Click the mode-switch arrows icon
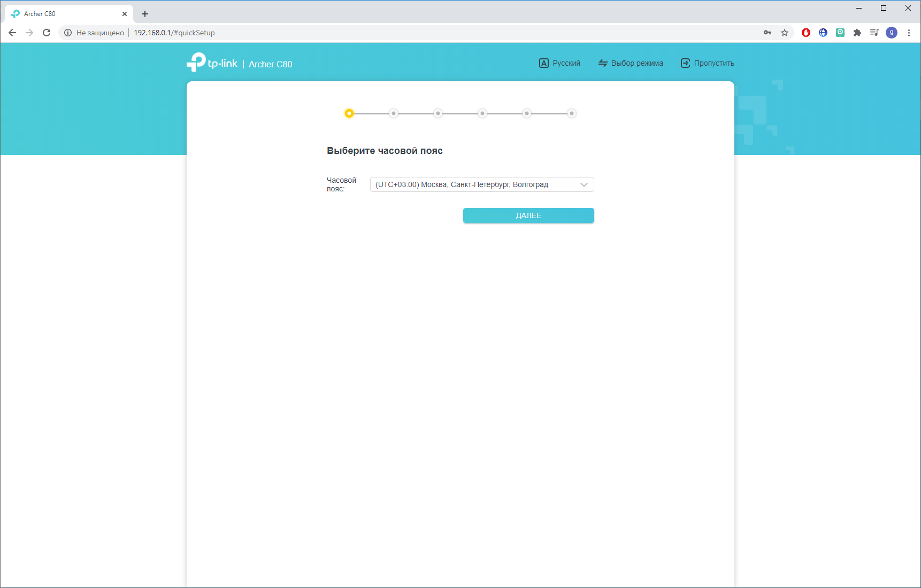921x588 pixels. pos(603,63)
